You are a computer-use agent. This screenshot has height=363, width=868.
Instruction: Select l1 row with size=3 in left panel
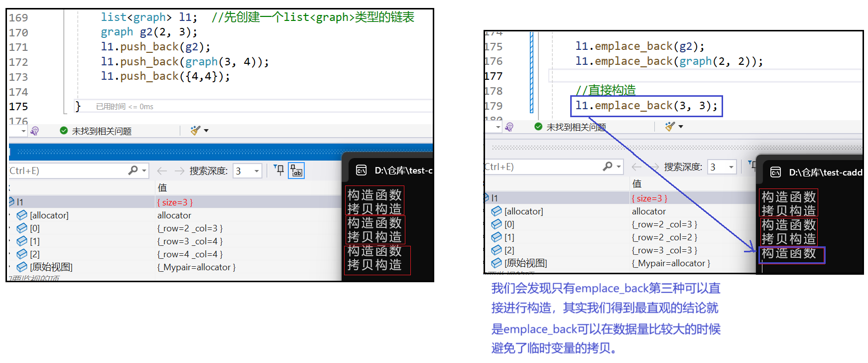pyautogui.click(x=174, y=202)
